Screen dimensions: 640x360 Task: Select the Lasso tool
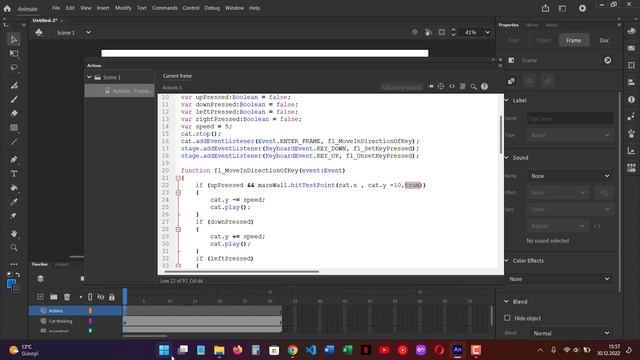tap(14, 67)
